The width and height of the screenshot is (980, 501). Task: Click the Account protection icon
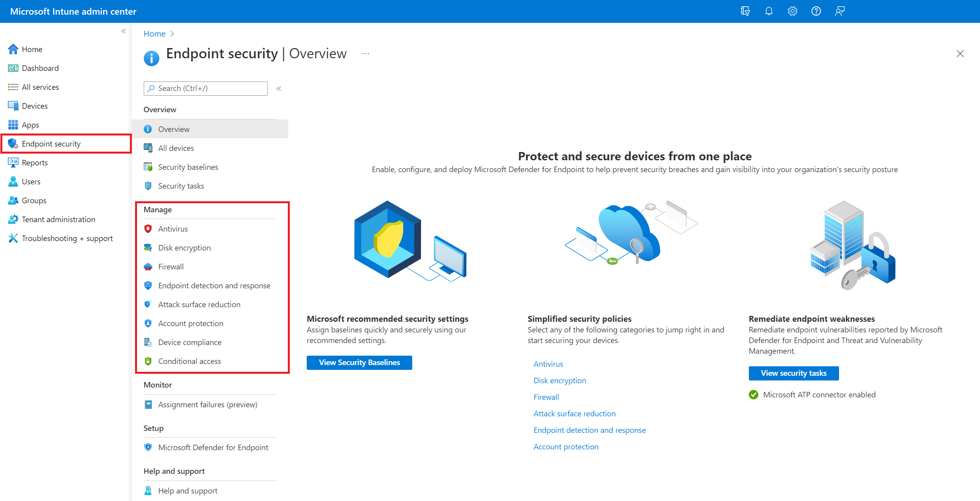pos(148,323)
